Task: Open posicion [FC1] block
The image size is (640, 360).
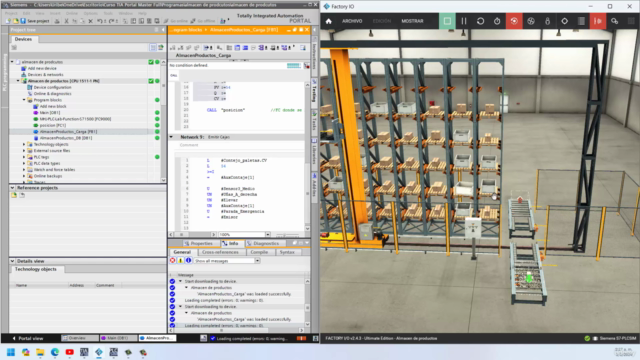Action: click(x=53, y=125)
